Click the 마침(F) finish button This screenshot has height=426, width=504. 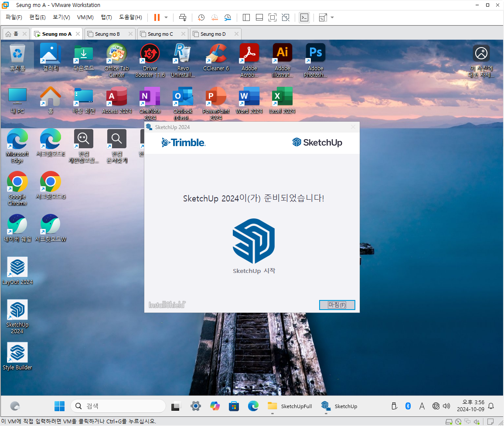pos(337,305)
